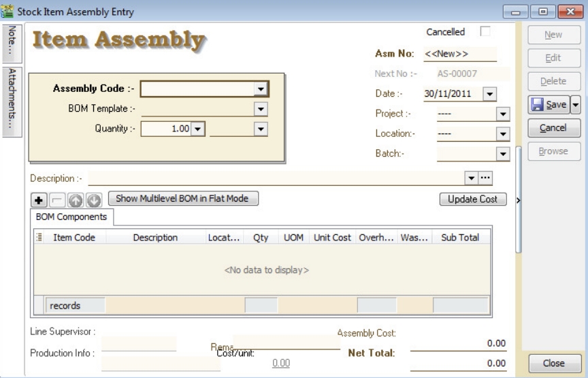Select the BOM Components tab
Viewport: 588px width, 378px height.
point(72,217)
